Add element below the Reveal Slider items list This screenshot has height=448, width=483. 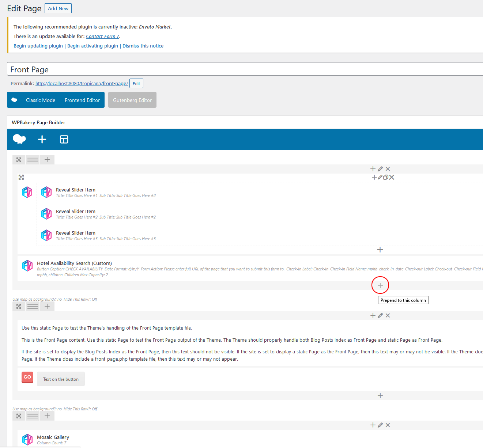point(380,250)
